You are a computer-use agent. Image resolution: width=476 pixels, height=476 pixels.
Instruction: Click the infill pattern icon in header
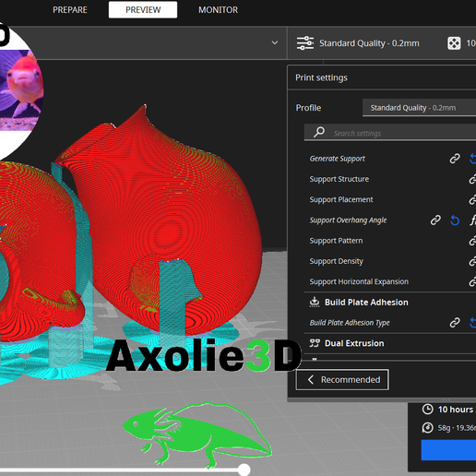point(454,43)
